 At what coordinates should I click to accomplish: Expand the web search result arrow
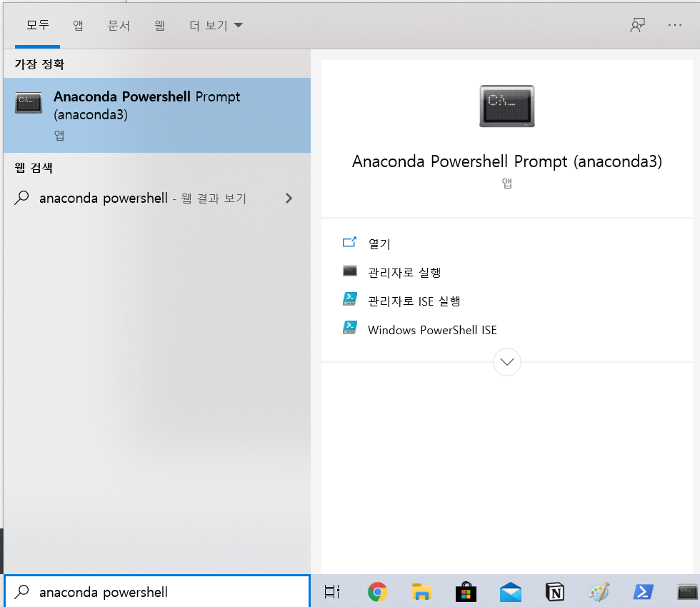pyautogui.click(x=289, y=199)
